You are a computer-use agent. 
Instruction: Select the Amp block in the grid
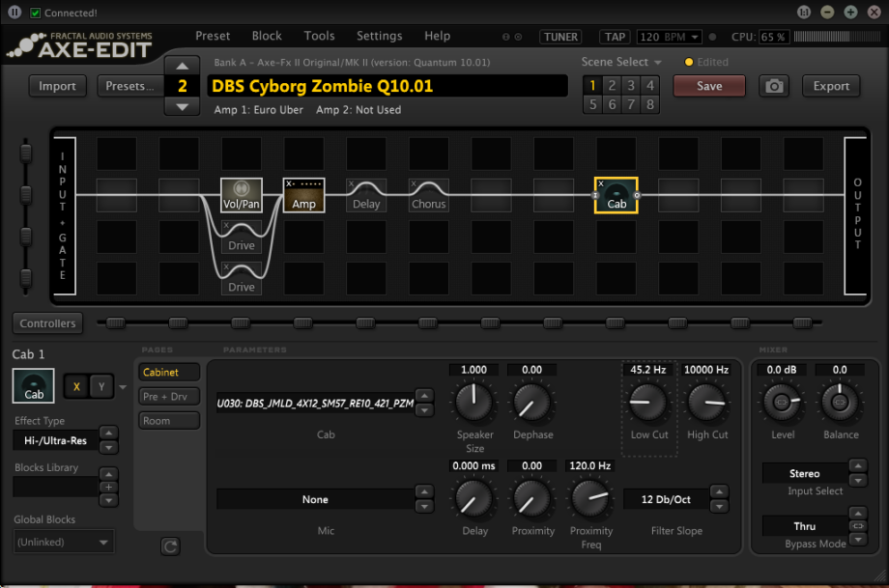303,195
